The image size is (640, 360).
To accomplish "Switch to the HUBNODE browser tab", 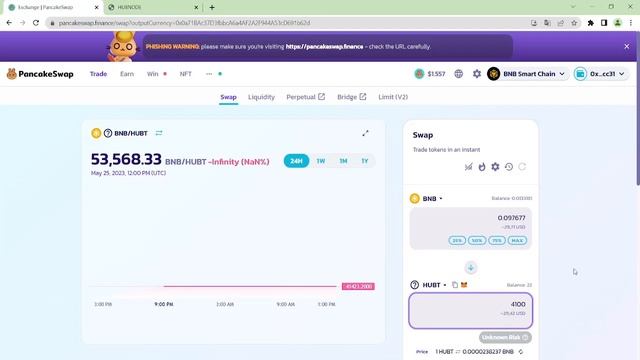I will (x=152, y=7).
